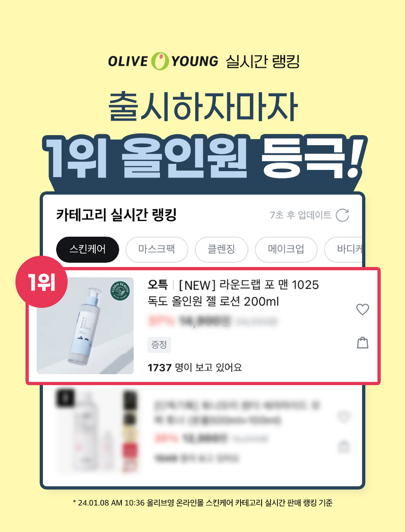Image resolution: width=405 pixels, height=532 pixels.
Task: Choose the 메이크업 category tab
Action: (286, 249)
